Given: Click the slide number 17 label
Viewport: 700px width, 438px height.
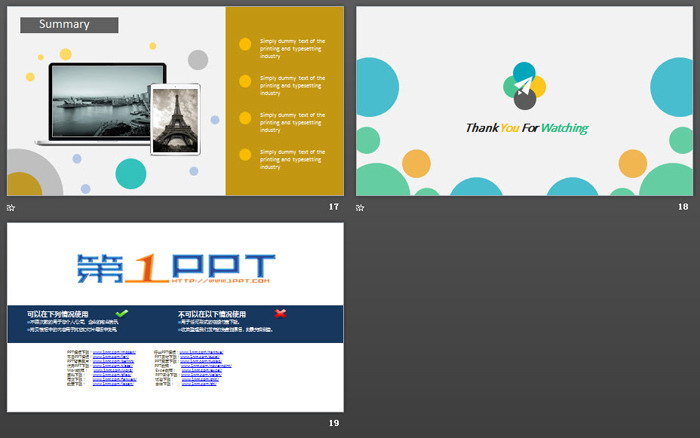Looking at the screenshot, I should [x=333, y=207].
